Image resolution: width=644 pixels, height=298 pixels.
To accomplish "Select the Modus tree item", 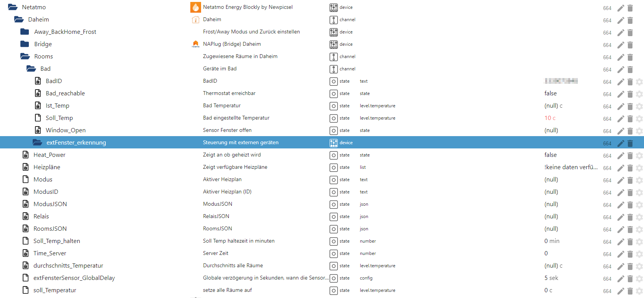I will point(43,179).
